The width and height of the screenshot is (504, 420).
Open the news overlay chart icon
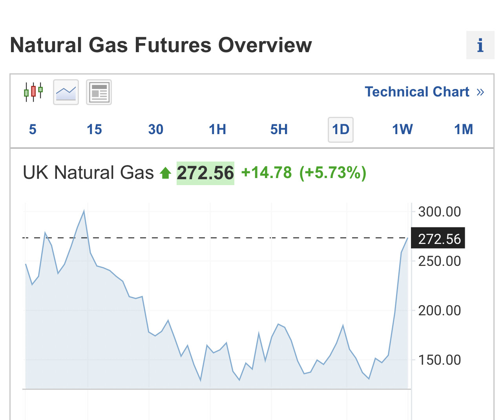(99, 92)
